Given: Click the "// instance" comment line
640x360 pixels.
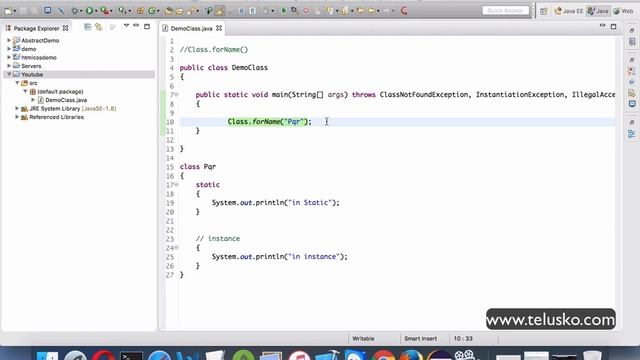Looking at the screenshot, I should click(218, 238).
